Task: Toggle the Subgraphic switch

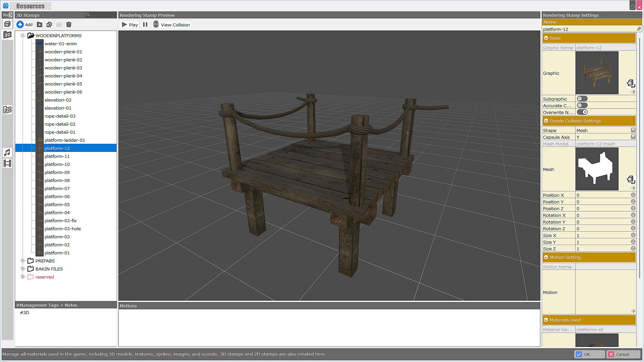Action: pos(582,99)
